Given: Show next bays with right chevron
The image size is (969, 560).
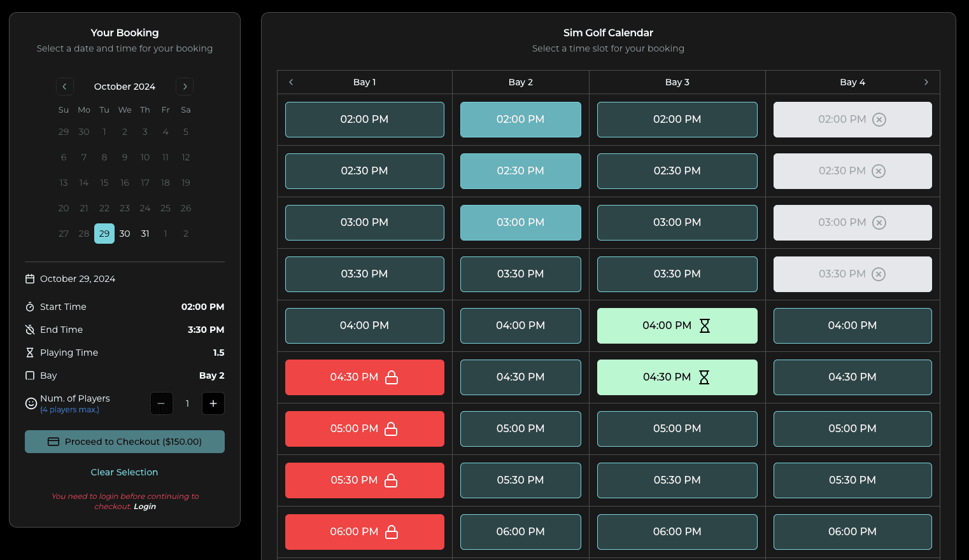Looking at the screenshot, I should point(926,82).
